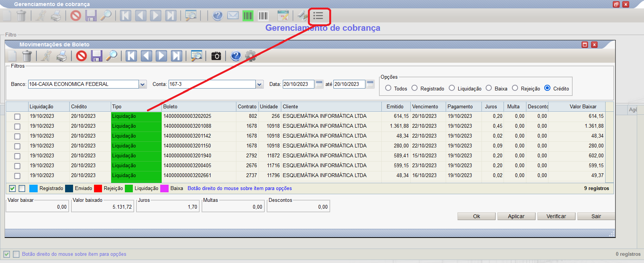The height and width of the screenshot is (263, 644).
Task: Click the Vencimento column header
Action: tap(428, 107)
